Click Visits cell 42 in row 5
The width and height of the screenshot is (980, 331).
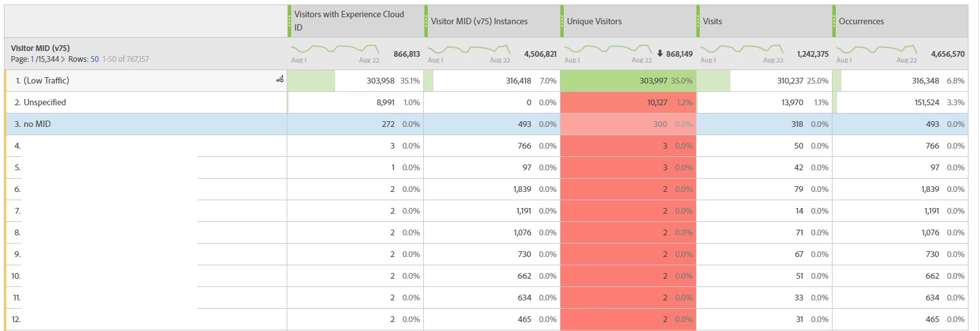765,168
